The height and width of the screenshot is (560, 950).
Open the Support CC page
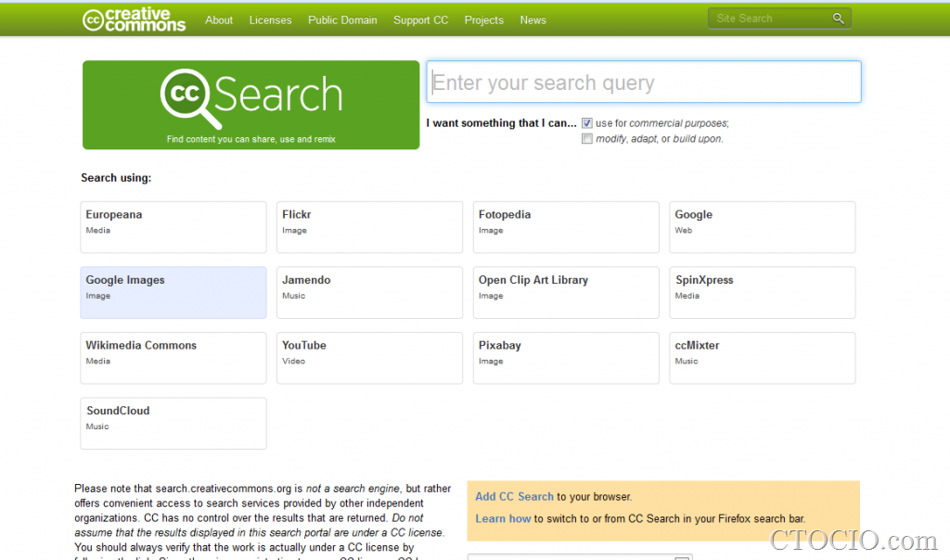[x=420, y=20]
